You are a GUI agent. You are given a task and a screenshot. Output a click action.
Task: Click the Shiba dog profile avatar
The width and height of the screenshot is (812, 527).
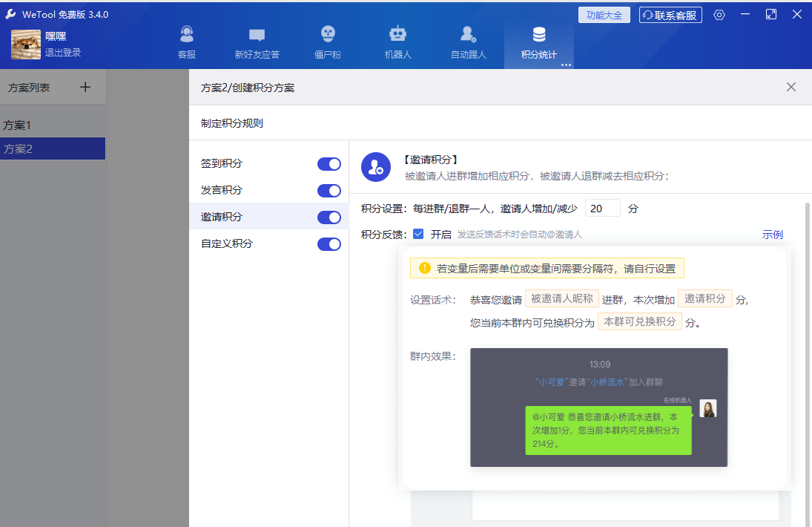26,45
